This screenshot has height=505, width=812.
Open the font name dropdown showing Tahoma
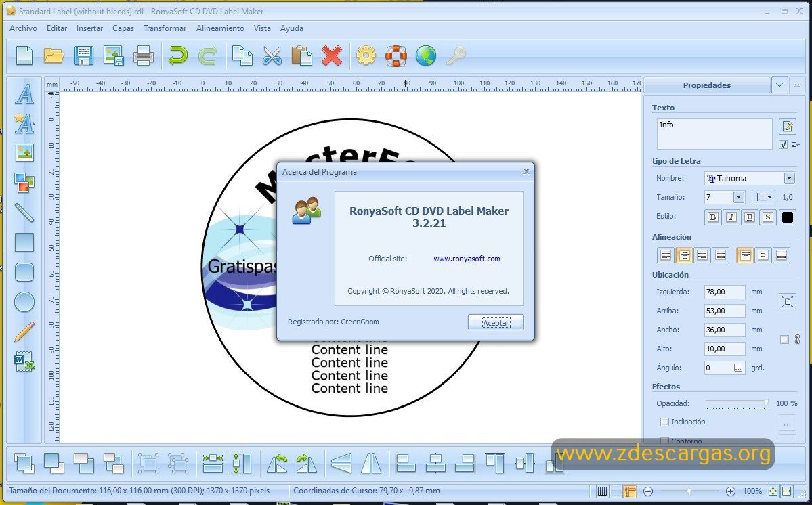pos(789,179)
